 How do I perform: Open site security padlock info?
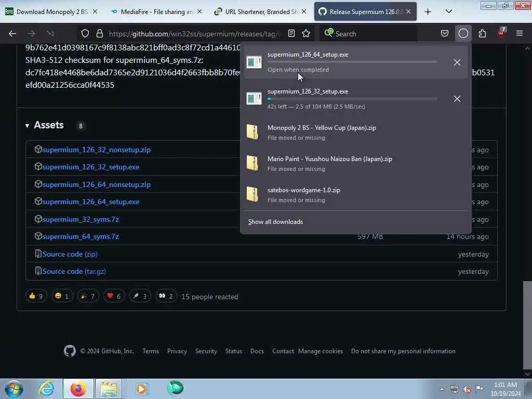pyautogui.click(x=99, y=33)
